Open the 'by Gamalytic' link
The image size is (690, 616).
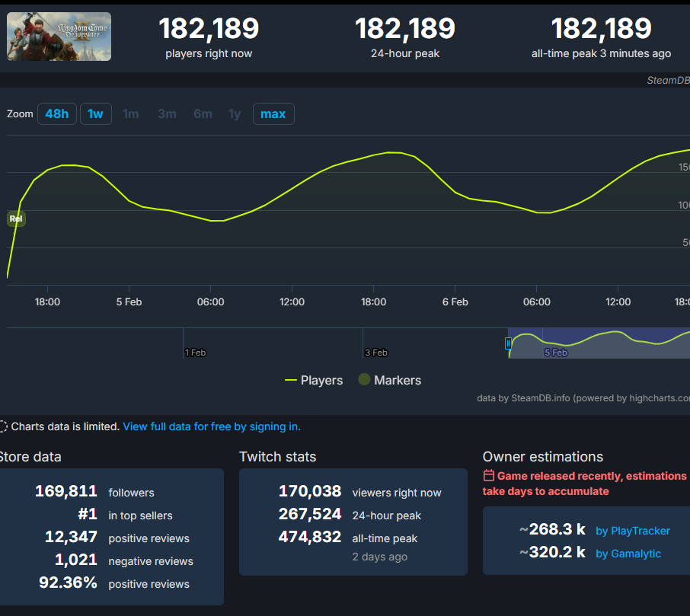click(628, 554)
